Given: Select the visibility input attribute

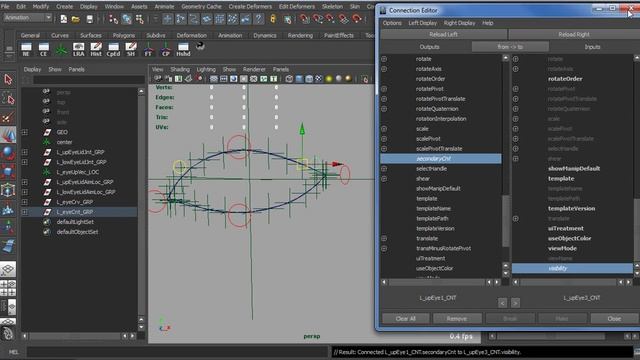Looking at the screenshot, I should [573, 269].
